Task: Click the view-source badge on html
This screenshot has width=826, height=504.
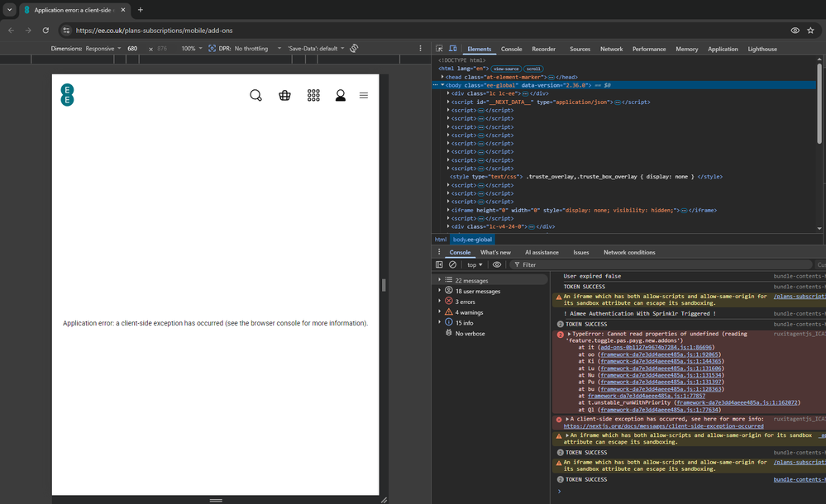Action: click(506, 69)
